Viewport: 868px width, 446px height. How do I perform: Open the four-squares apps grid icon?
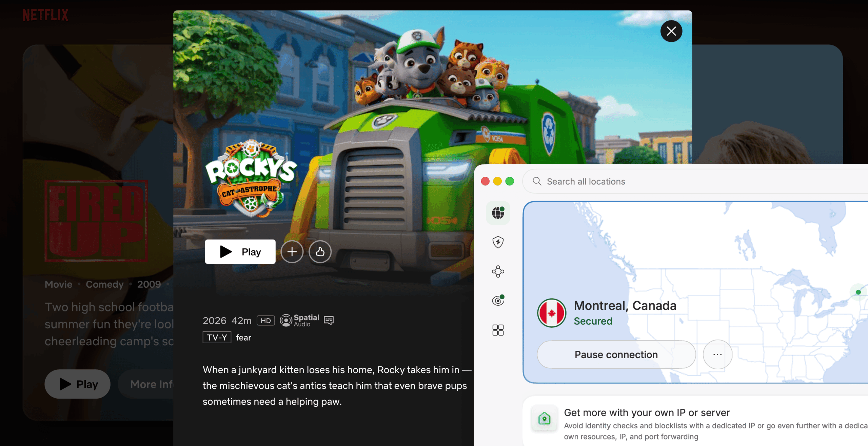pos(498,330)
